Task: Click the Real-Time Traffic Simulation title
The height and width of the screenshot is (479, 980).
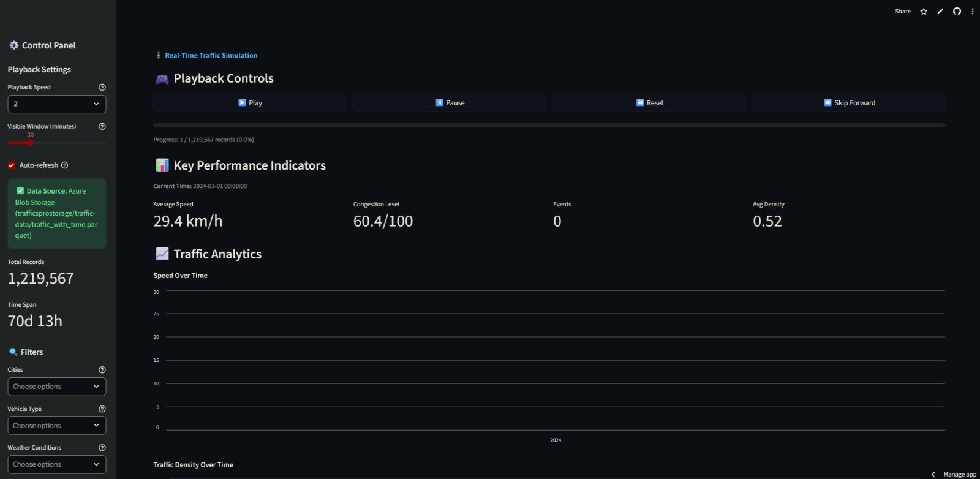Action: [x=211, y=55]
